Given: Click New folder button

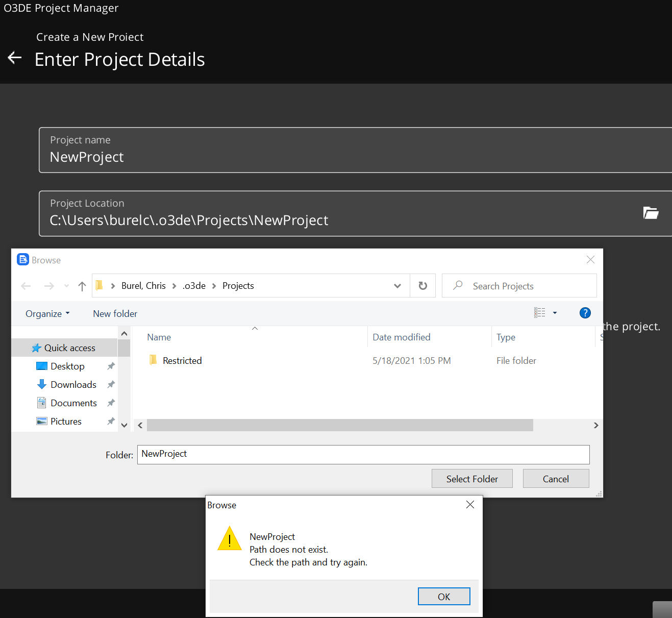Looking at the screenshot, I should tap(115, 314).
